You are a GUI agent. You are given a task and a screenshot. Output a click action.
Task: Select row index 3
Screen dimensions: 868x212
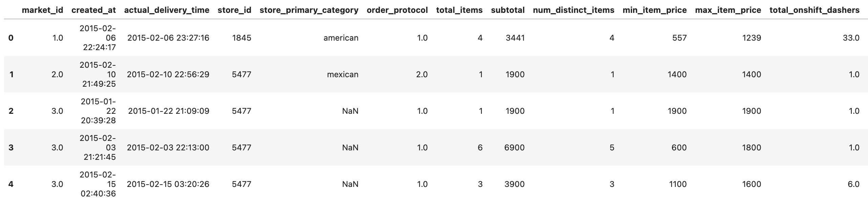click(x=11, y=148)
